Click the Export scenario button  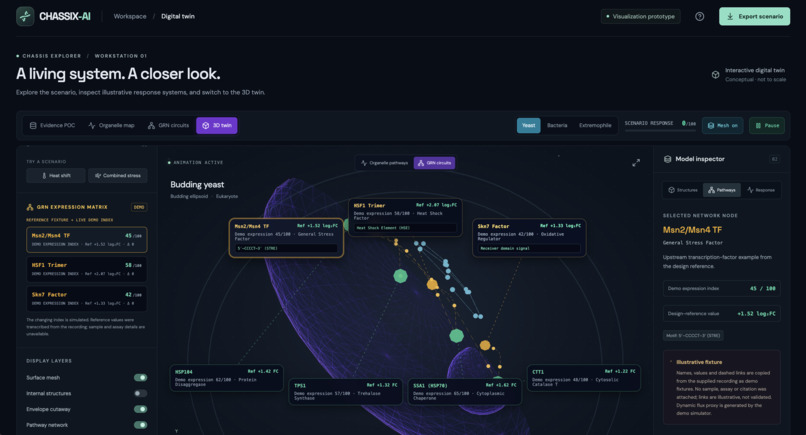coord(754,16)
